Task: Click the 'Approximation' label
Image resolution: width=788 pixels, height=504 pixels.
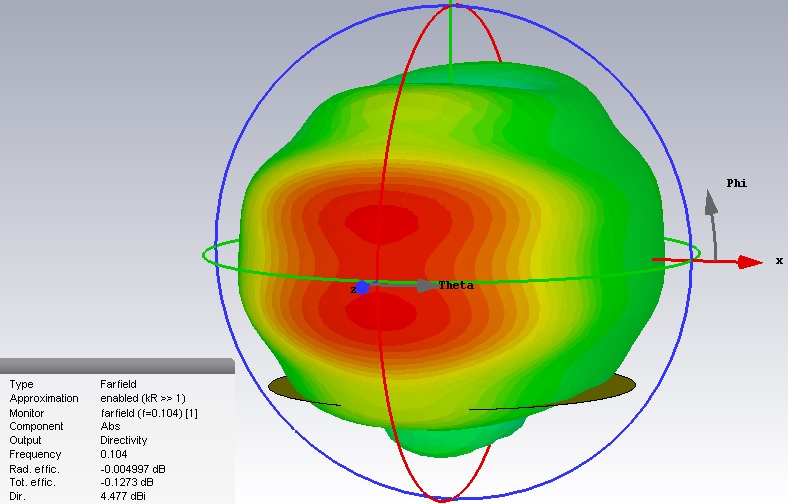Action: pyautogui.click(x=44, y=398)
